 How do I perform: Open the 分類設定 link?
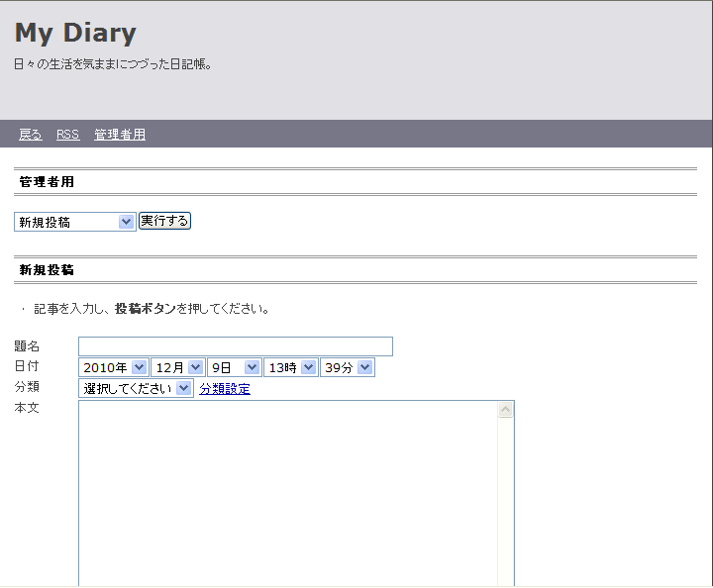click(x=225, y=389)
